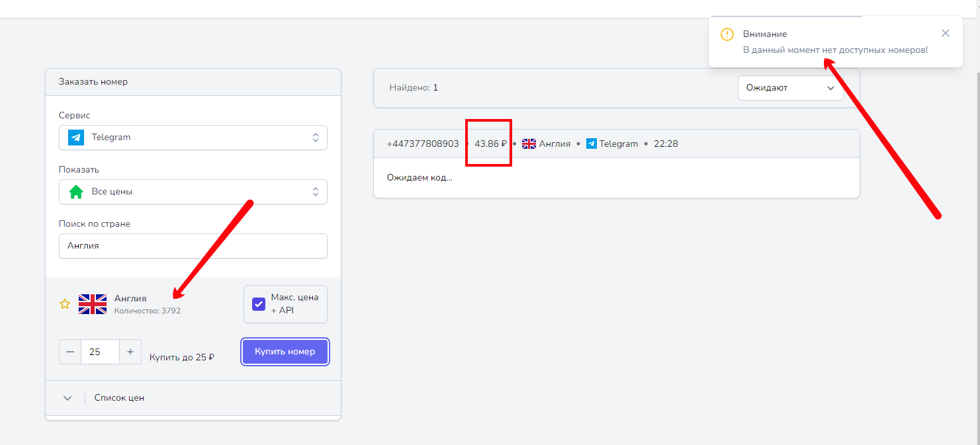Click the green house icon beside Все цены

coord(76,192)
